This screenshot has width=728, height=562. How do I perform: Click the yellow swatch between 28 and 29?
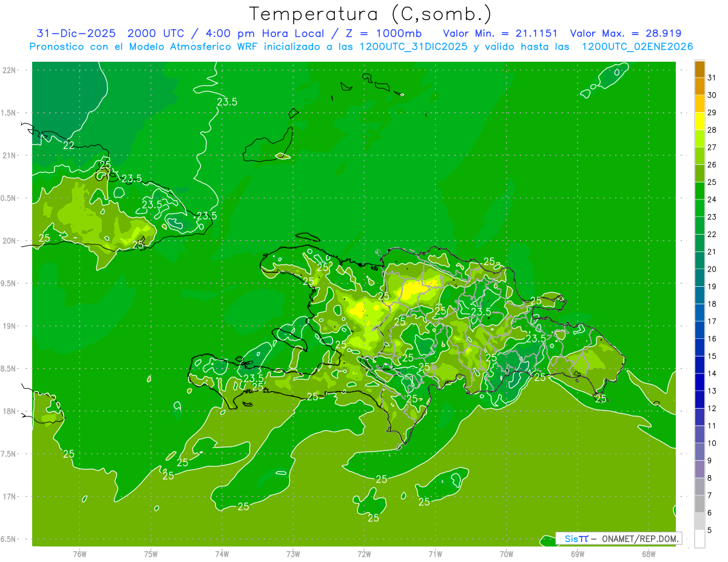coord(699,121)
